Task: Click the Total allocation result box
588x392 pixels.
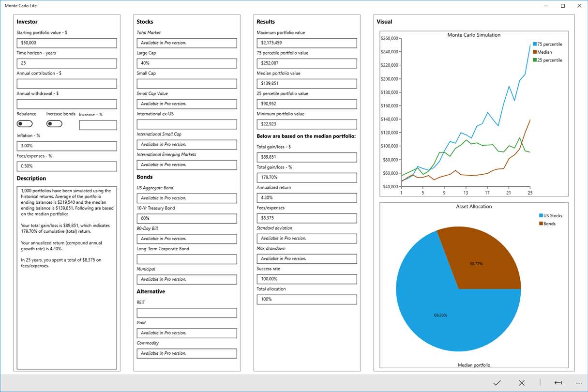Action: [x=307, y=300]
